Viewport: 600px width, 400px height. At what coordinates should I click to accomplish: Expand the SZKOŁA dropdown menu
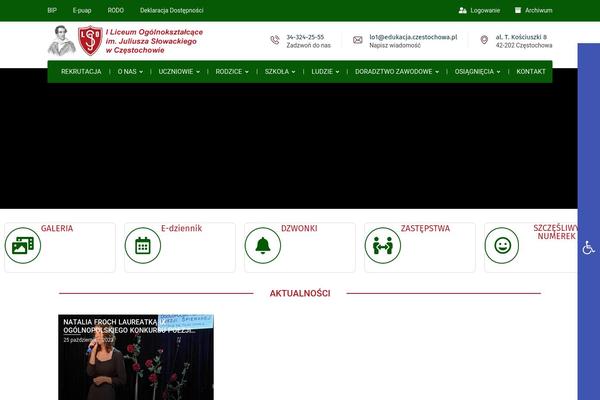[x=280, y=72]
